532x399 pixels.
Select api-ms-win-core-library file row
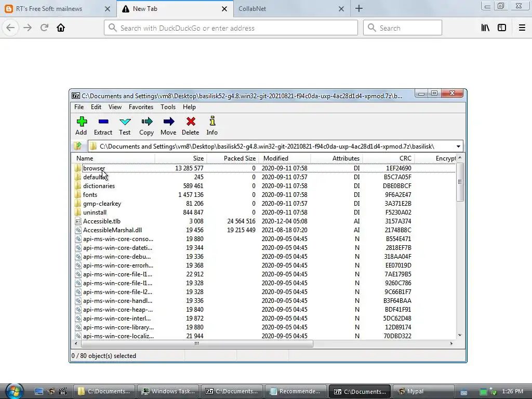click(264, 327)
